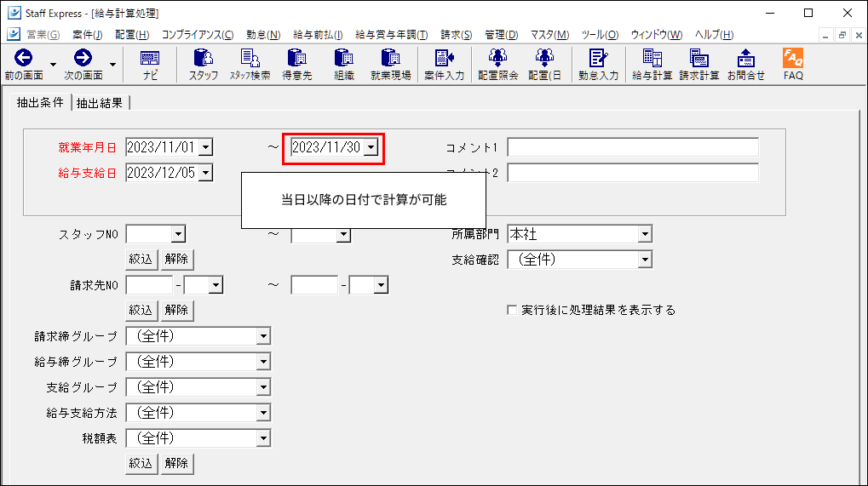Image resolution: width=868 pixels, height=486 pixels.
Task: Open the 給与賞与年調(T) menu
Action: (392, 35)
